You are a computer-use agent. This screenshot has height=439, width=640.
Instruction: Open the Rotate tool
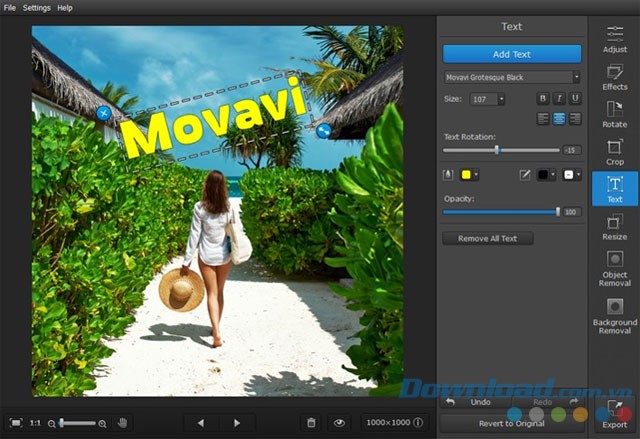point(615,114)
